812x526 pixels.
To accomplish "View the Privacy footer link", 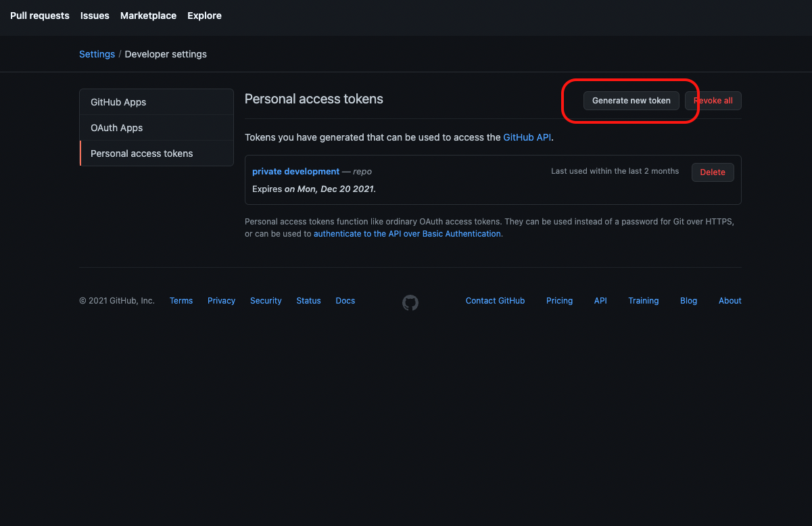I will (221, 301).
